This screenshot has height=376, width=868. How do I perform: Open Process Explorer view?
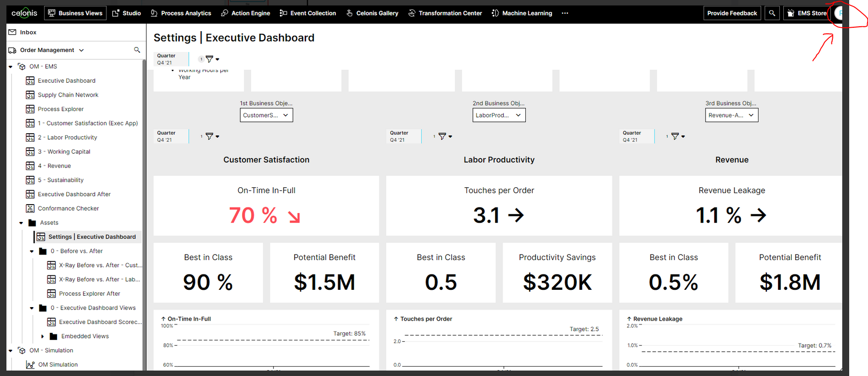[x=60, y=109]
